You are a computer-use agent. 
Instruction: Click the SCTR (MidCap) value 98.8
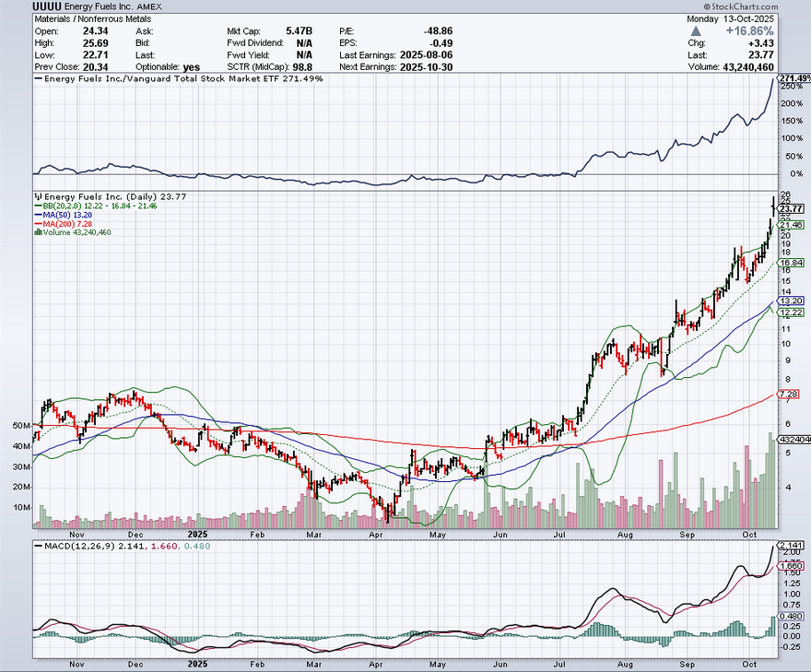pos(301,67)
